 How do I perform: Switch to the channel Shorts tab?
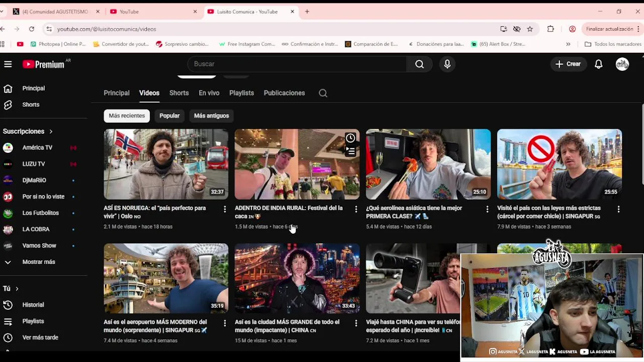tap(179, 93)
